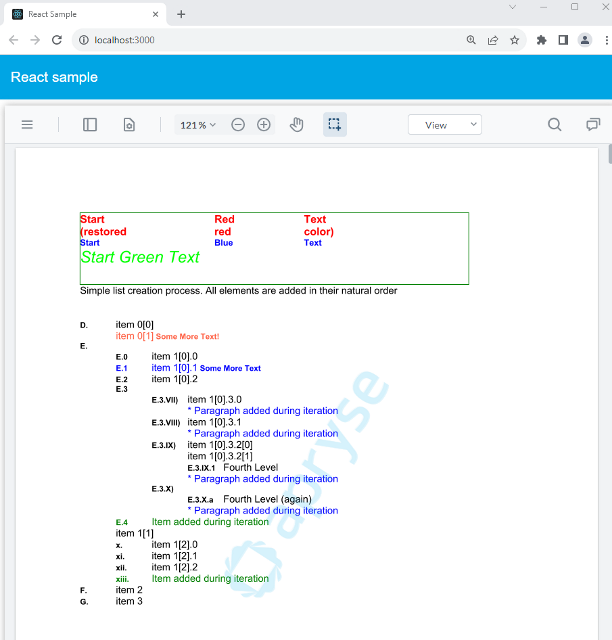Open the 121% zoom level dropdown
Viewport: 612px width, 640px height.
(x=198, y=125)
